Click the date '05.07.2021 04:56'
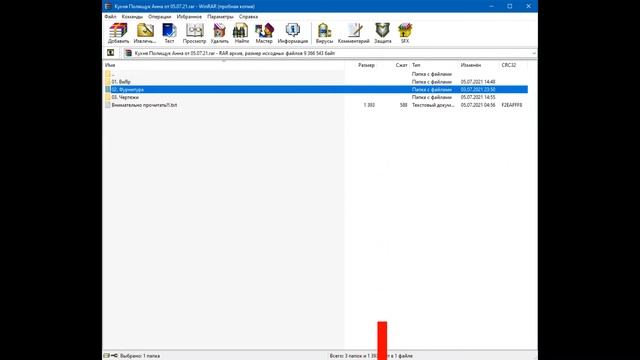The width and height of the screenshot is (640, 360). point(478,105)
